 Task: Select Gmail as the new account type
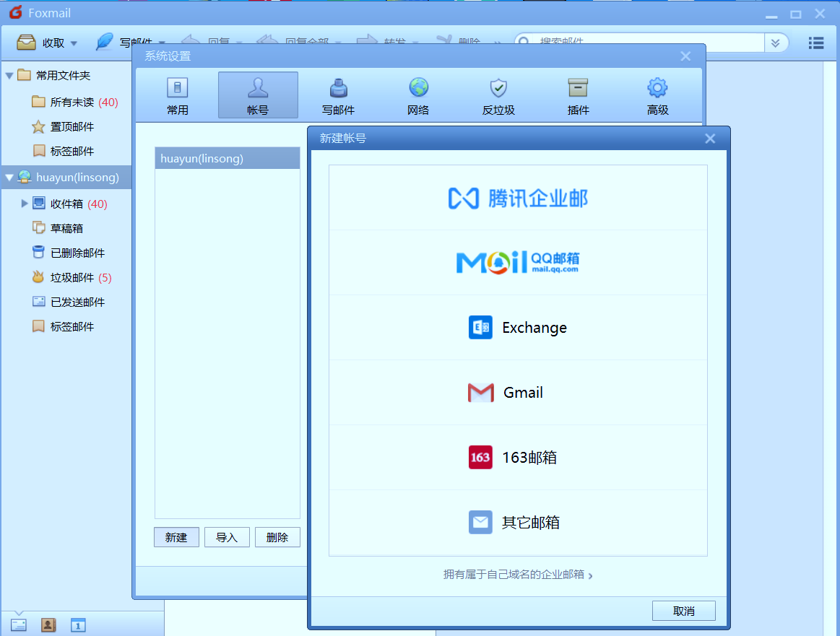pos(517,392)
